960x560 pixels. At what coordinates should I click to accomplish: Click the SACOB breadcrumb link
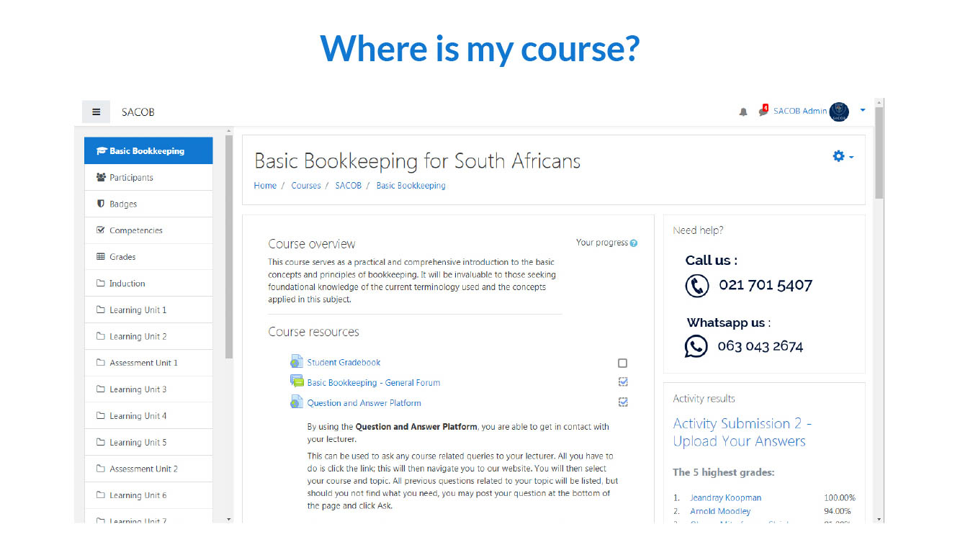click(x=349, y=186)
